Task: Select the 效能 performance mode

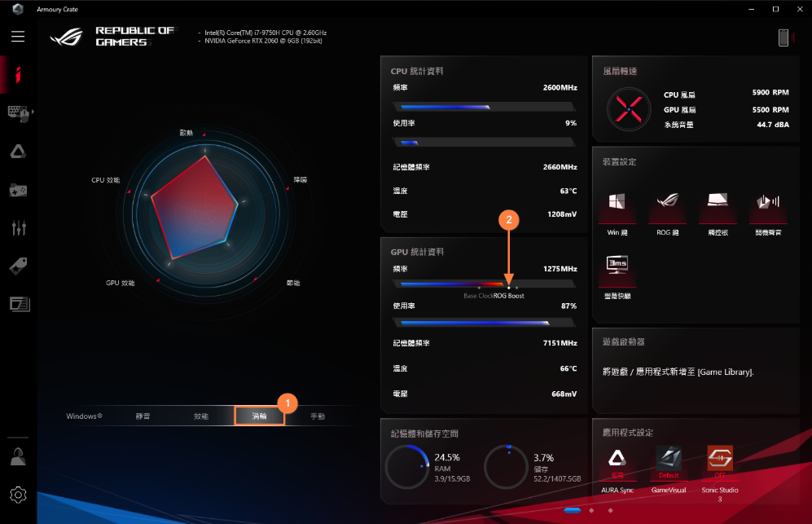Action: [201, 416]
